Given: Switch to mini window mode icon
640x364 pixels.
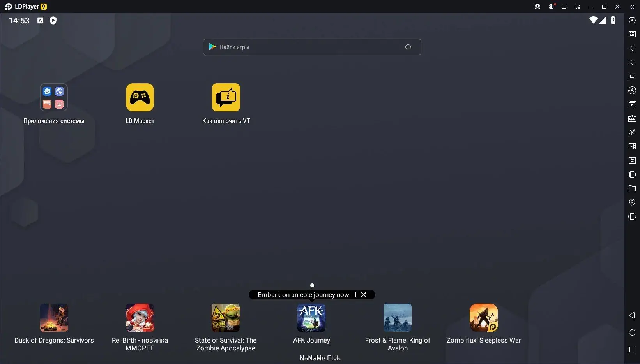Looking at the screenshot, I should (578, 7).
